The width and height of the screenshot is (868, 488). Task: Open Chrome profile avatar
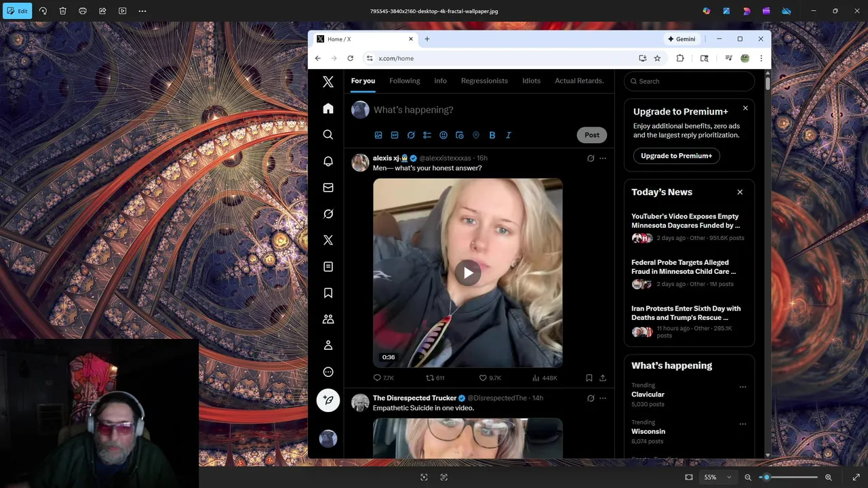(x=745, y=58)
